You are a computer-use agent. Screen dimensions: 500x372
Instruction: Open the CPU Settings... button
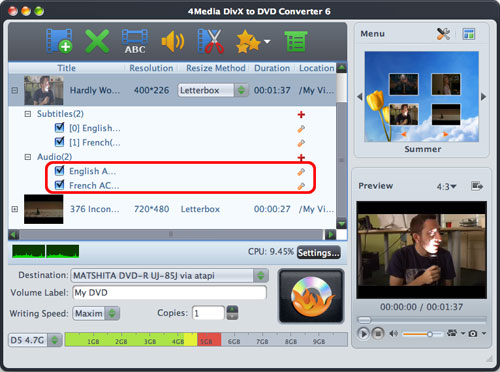click(319, 253)
